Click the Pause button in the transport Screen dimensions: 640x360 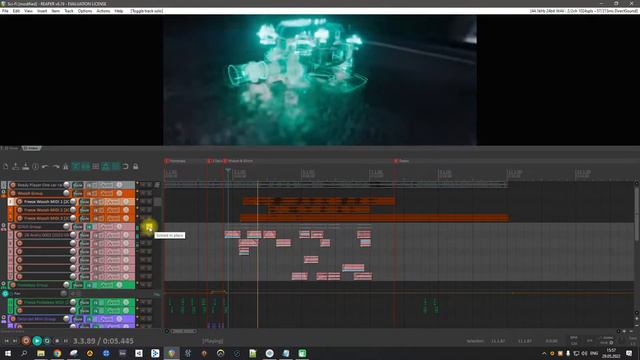(x=66, y=340)
